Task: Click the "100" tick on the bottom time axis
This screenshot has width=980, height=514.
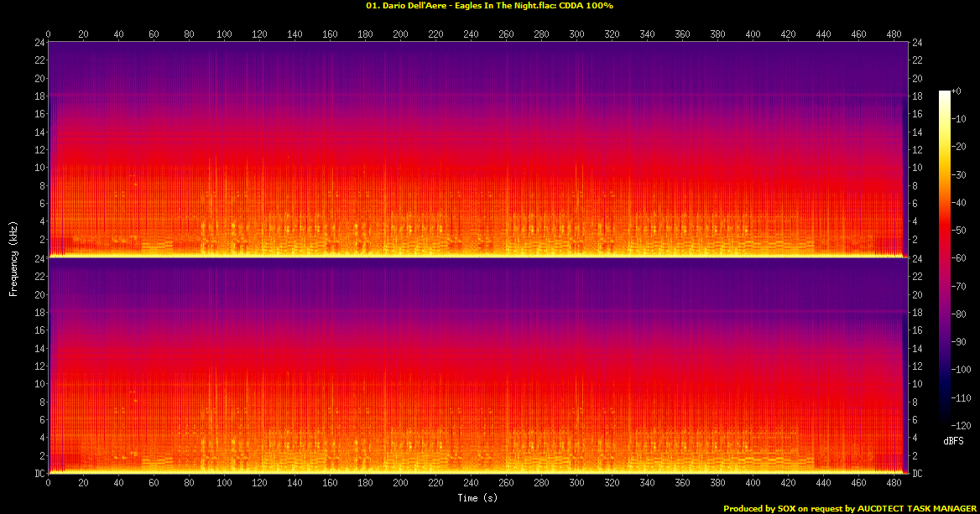Action: coord(224,484)
